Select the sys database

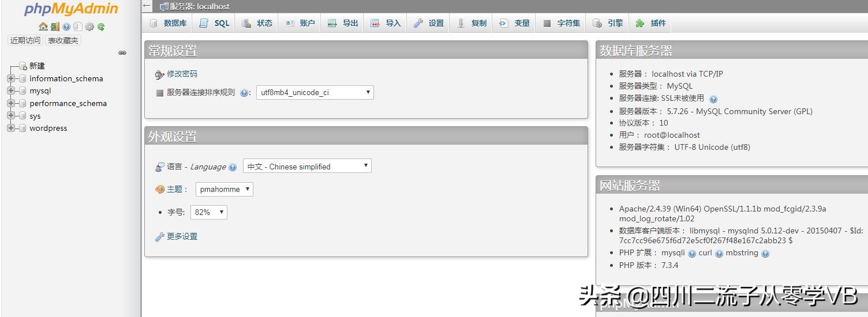(x=35, y=116)
